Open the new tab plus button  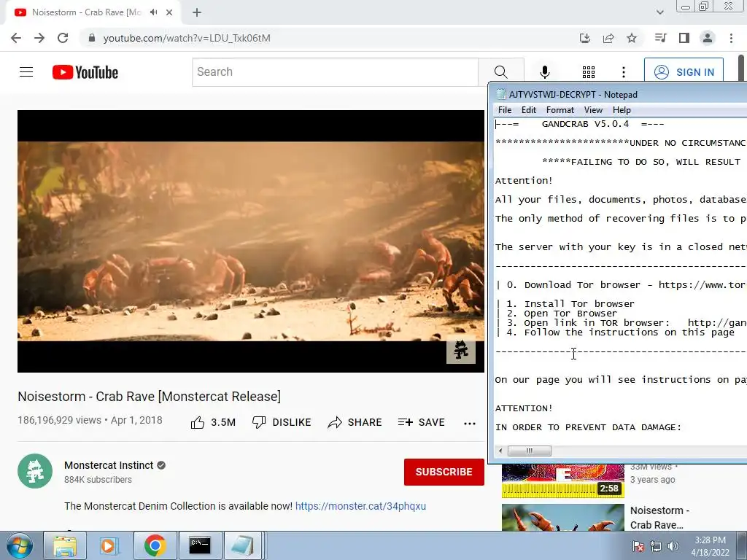pos(197,12)
